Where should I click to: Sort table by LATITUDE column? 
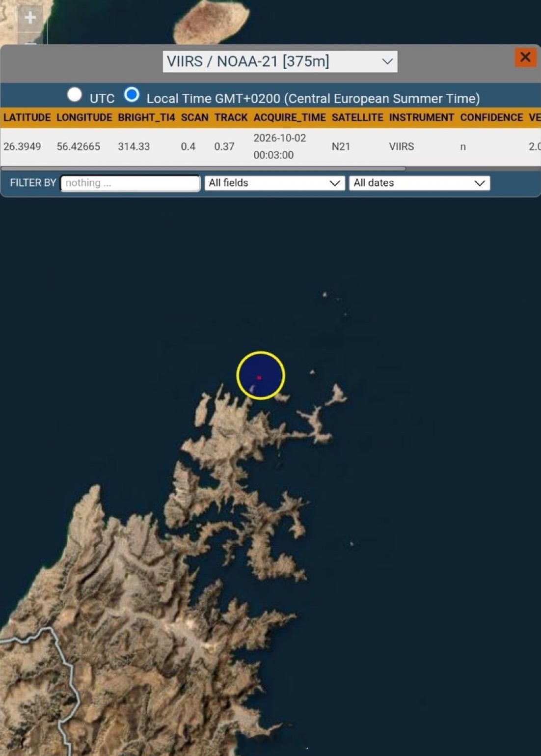coord(27,117)
